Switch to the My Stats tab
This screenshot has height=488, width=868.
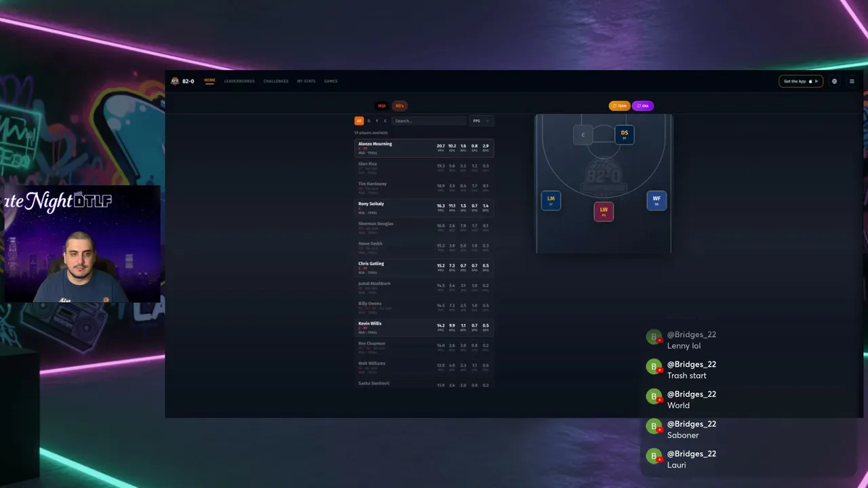pyautogui.click(x=306, y=81)
